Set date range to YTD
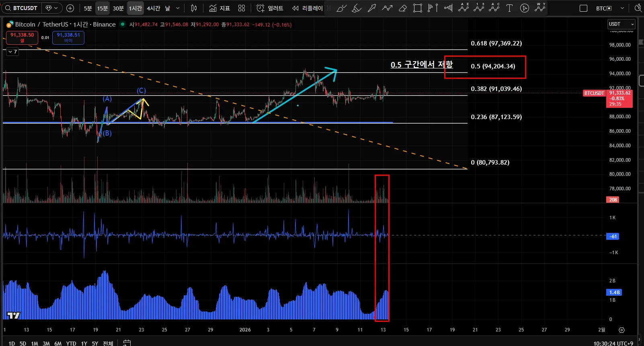The image size is (644, 346). point(71,343)
